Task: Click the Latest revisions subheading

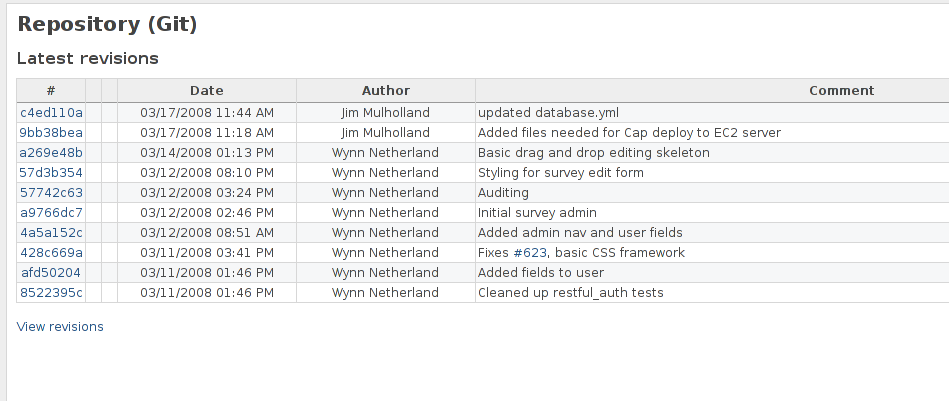Action: click(x=88, y=59)
